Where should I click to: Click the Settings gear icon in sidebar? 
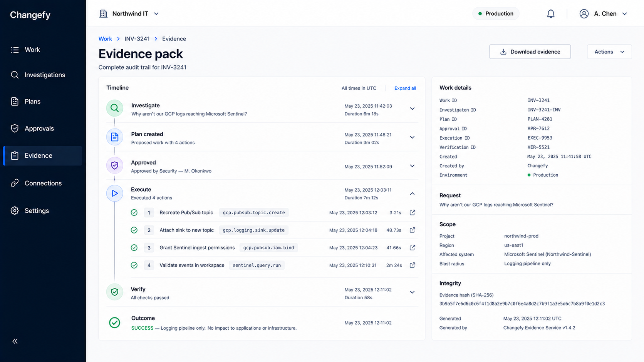point(15,211)
